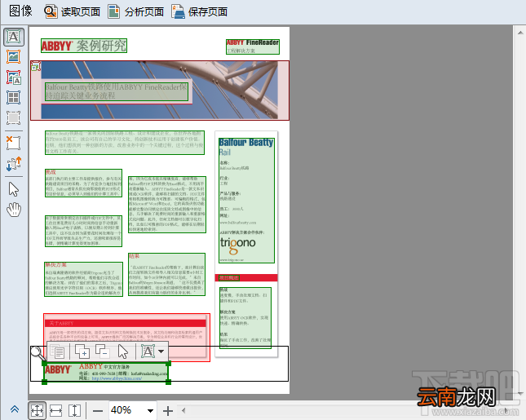Click the Balfour Beatty Rail sidebar area
The height and width of the screenshot is (420, 526).
(x=246, y=201)
